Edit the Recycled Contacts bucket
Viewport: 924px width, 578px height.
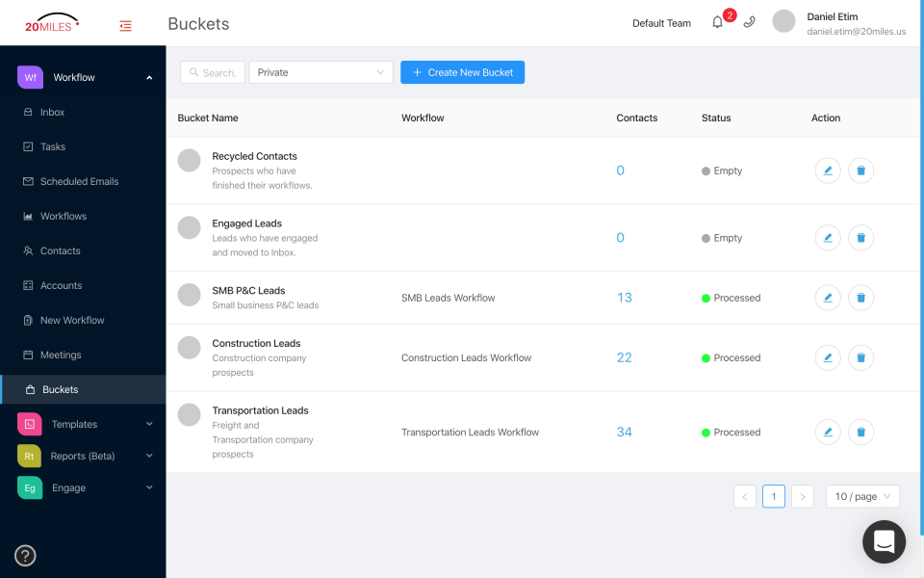828,171
